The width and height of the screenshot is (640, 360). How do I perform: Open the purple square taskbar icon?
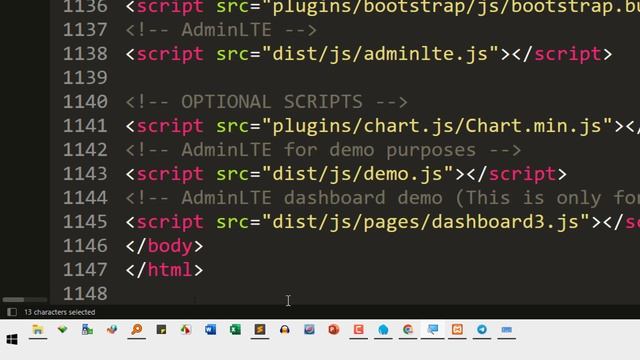[x=309, y=330]
